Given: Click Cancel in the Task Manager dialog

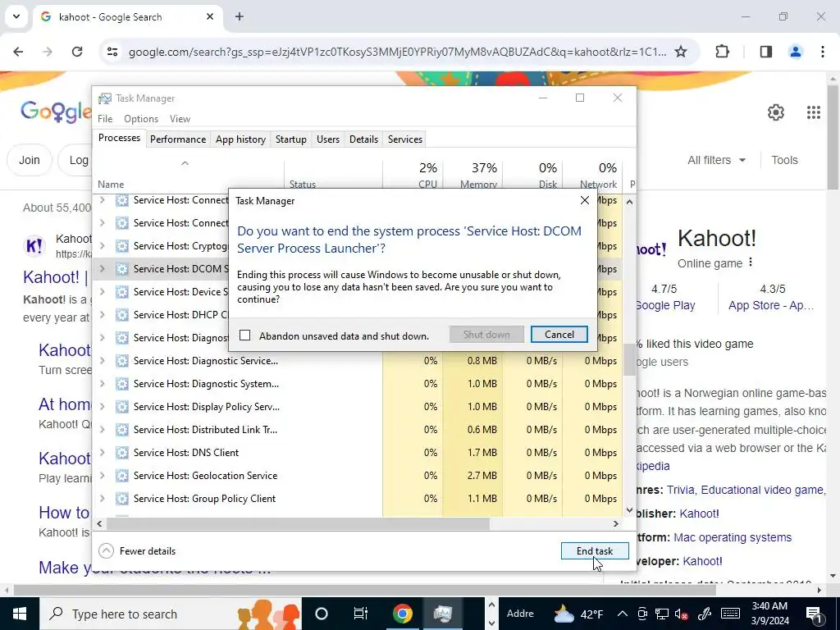Looking at the screenshot, I should click(x=559, y=335).
